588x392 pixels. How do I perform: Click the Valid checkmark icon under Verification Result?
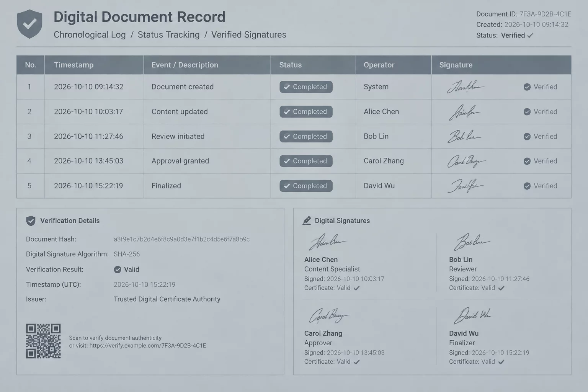tap(118, 269)
